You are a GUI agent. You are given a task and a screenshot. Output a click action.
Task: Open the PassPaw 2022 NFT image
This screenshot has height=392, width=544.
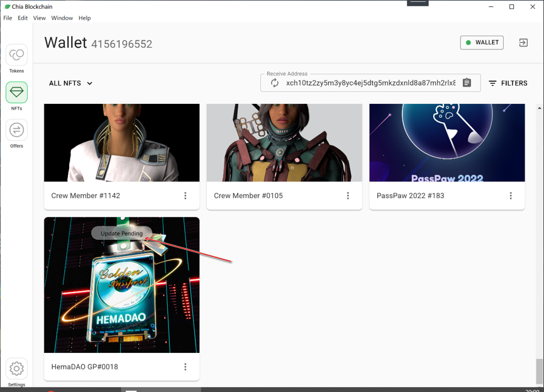[447, 142]
